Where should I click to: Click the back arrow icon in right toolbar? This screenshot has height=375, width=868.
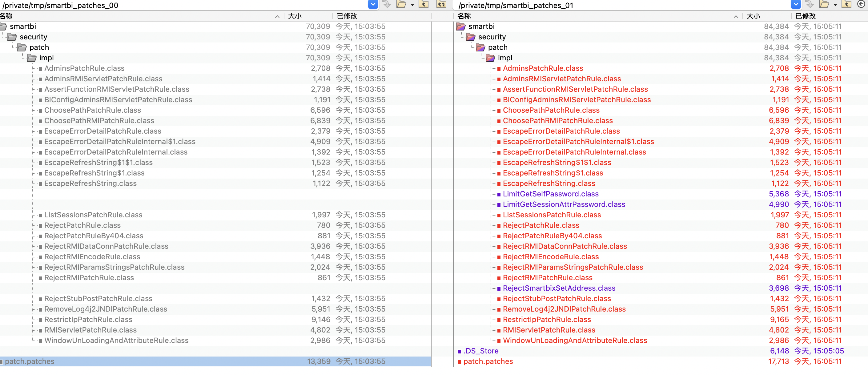[x=861, y=5]
